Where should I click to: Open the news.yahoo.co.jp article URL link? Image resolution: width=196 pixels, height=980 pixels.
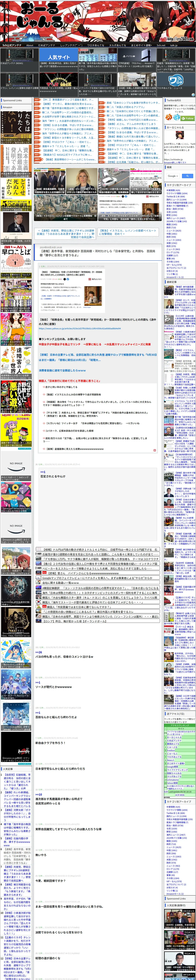coord(79,328)
